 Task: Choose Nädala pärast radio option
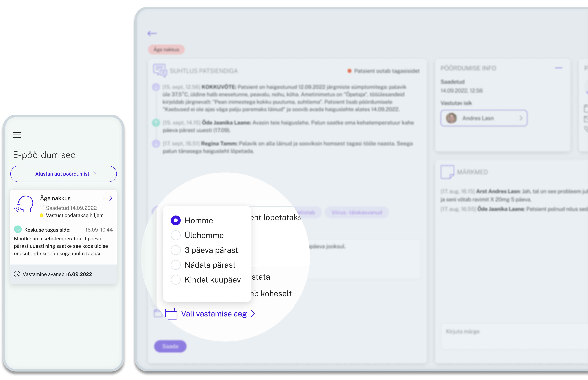click(176, 265)
